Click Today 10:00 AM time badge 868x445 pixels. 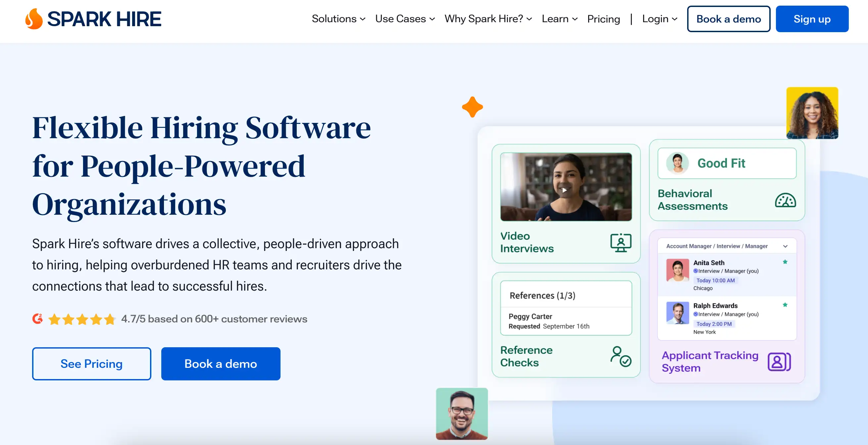[x=715, y=280]
